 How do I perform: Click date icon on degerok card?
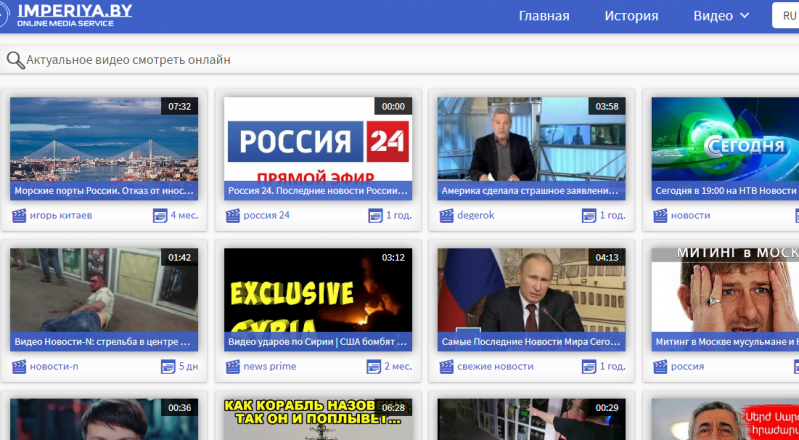pos(589,216)
